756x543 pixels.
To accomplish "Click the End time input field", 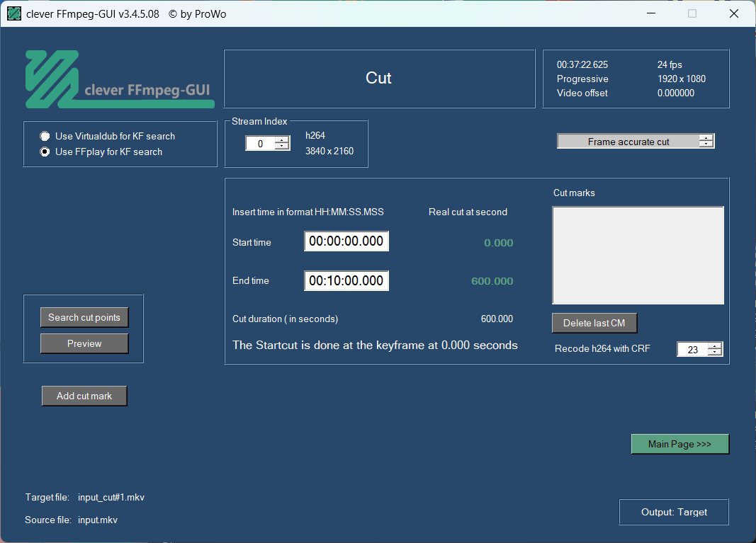I will 346,281.
